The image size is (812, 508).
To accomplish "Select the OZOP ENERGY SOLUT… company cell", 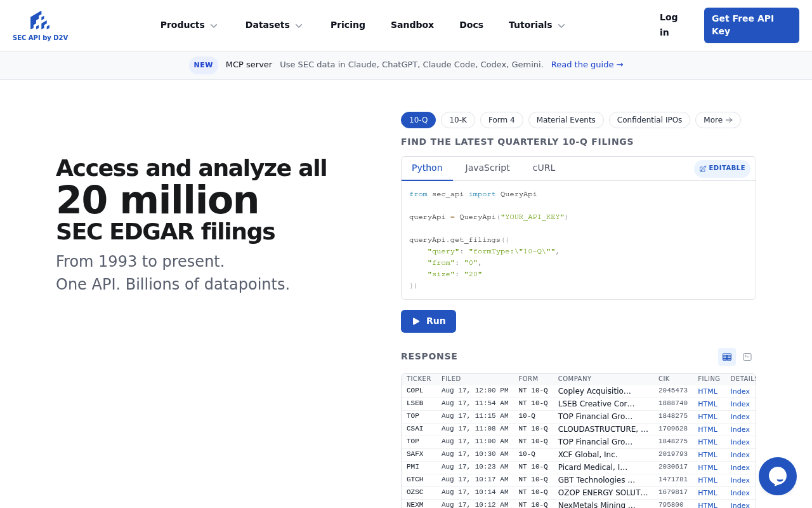I will click(x=603, y=493).
